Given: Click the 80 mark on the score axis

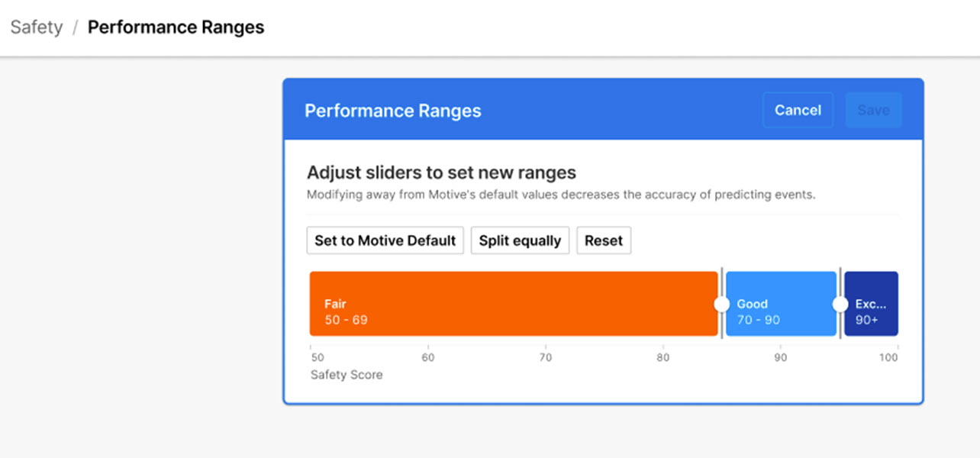Looking at the screenshot, I should (x=663, y=357).
